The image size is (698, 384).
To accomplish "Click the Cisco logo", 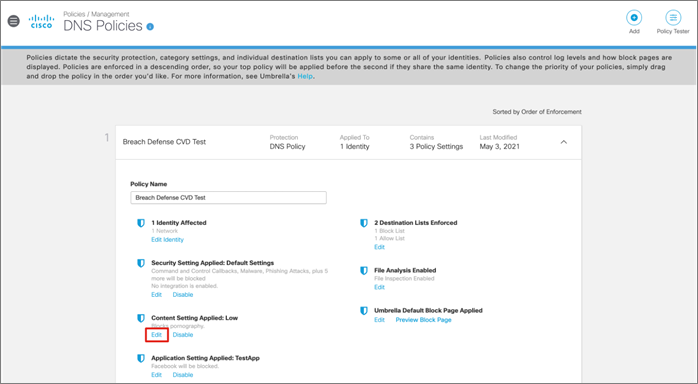I will coord(41,21).
